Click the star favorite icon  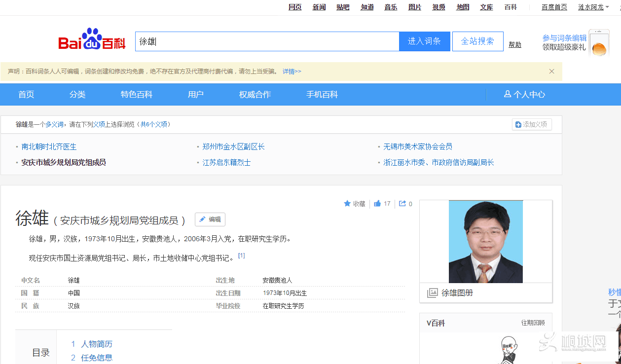click(x=347, y=203)
